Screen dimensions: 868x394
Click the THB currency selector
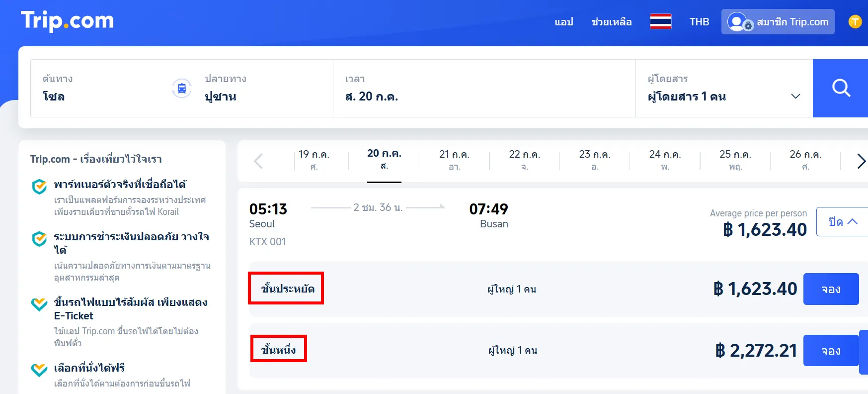point(699,21)
